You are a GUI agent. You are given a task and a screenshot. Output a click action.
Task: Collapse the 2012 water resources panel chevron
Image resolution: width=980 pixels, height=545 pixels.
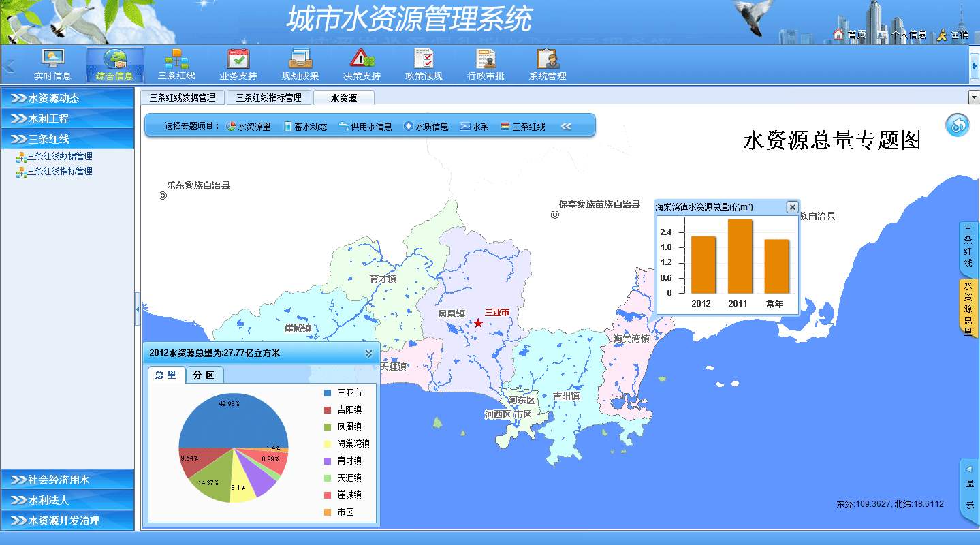click(x=368, y=353)
